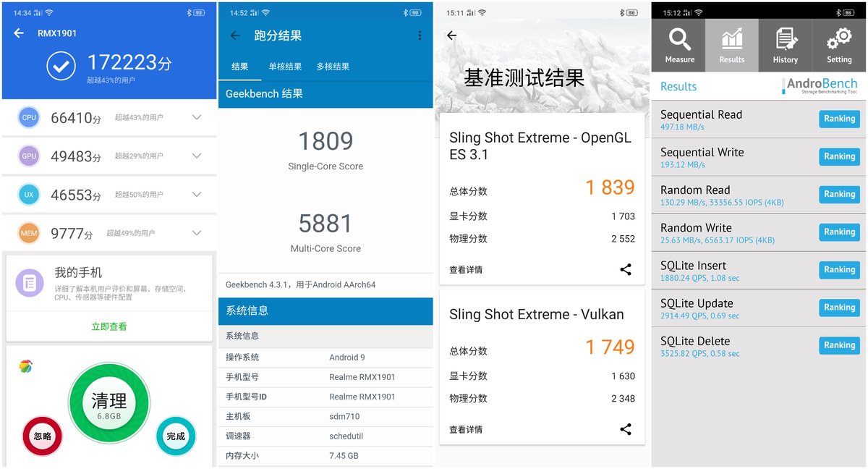Tap the colorful ball logo in cleaner card

(x=25, y=367)
